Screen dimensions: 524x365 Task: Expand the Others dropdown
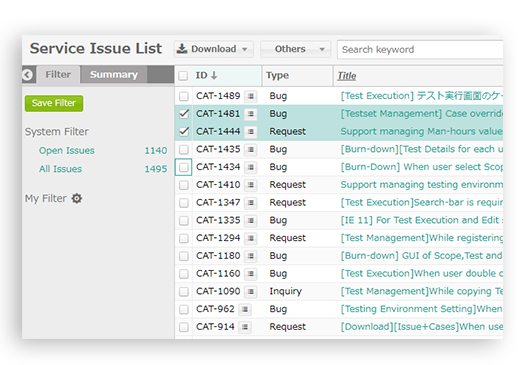tap(296, 49)
